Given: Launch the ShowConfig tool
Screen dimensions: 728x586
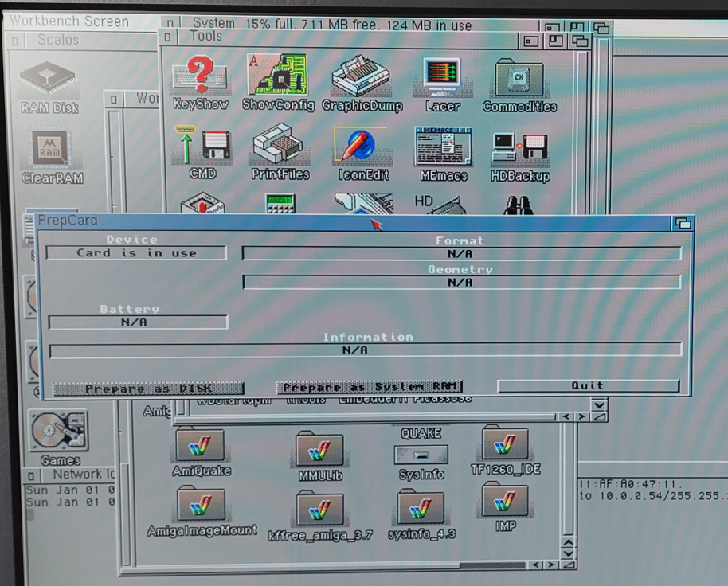Looking at the screenshot, I should pyautogui.click(x=278, y=82).
